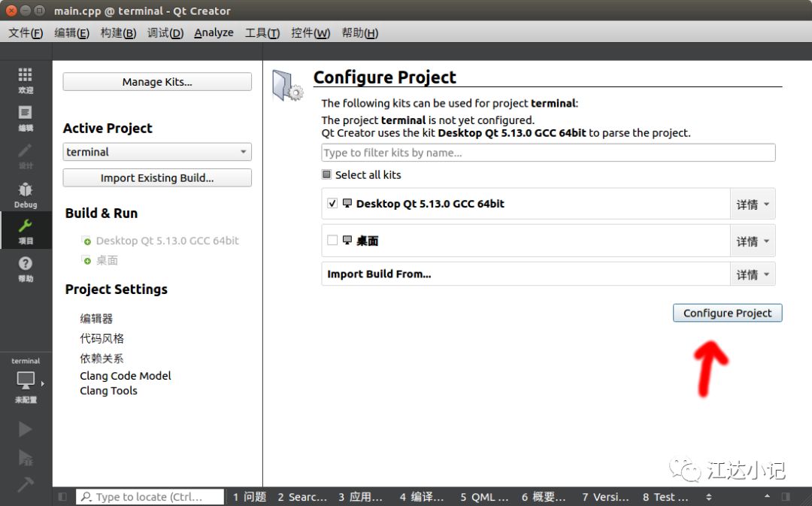Open Clang Tools settings
This screenshot has width=812, height=506.
click(x=108, y=390)
